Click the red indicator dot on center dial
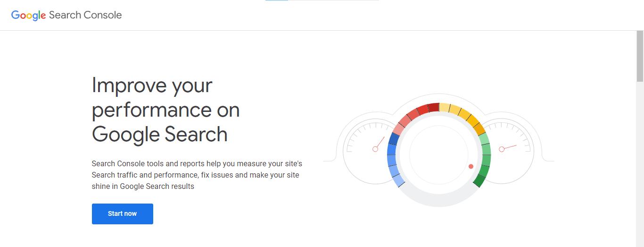This screenshot has height=247, width=644. [471, 166]
